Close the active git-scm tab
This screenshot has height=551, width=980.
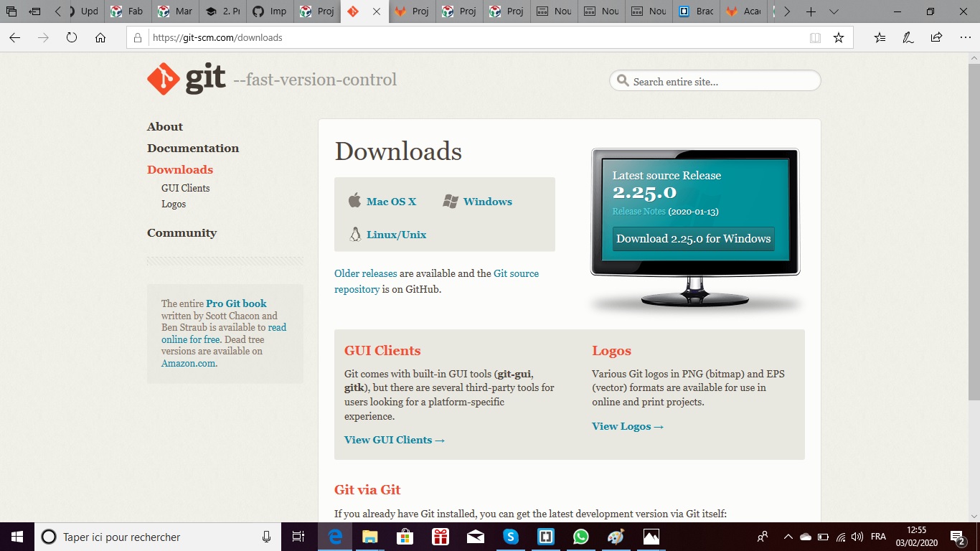point(377,11)
